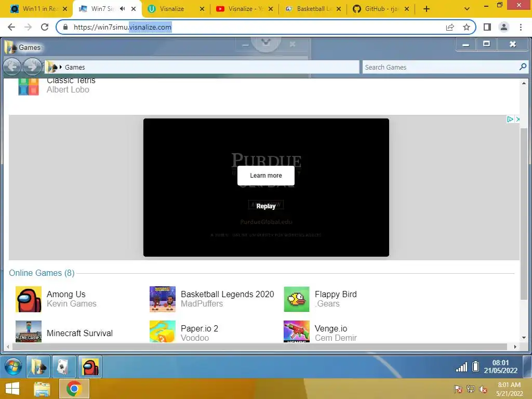Switch to the Visnalize YouTube tab

pos(244,9)
